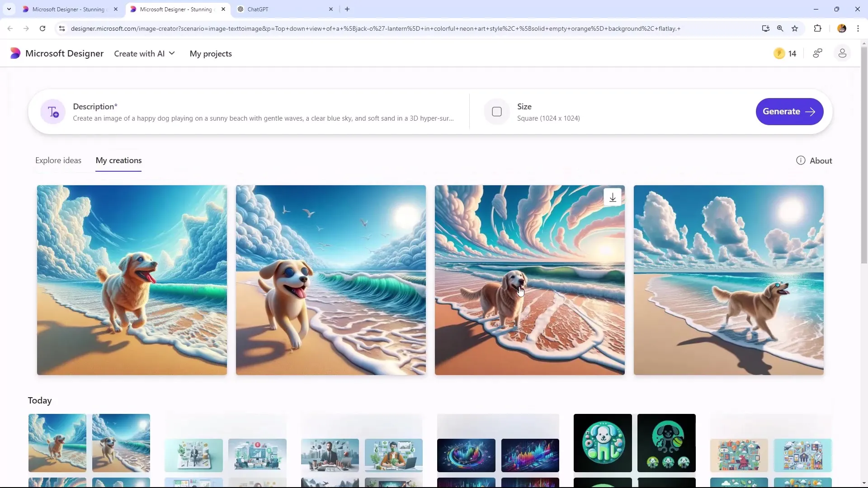868x488 pixels.
Task: Expand browser tab for second Designer window
Action: pos(175,9)
